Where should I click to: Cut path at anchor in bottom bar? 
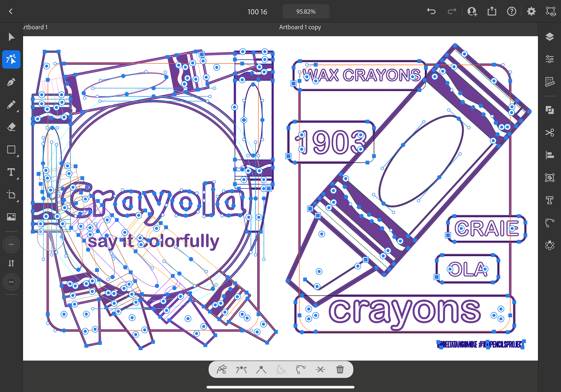(x=222, y=369)
